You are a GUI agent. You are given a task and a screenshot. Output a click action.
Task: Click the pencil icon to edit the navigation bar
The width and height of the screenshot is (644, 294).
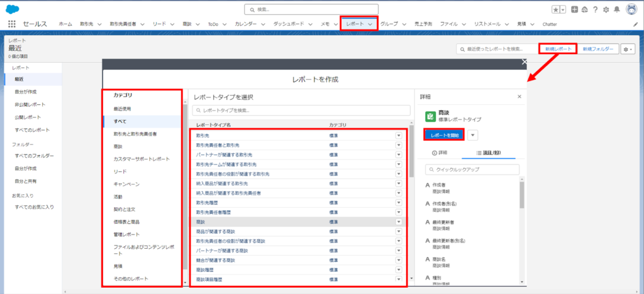click(635, 24)
